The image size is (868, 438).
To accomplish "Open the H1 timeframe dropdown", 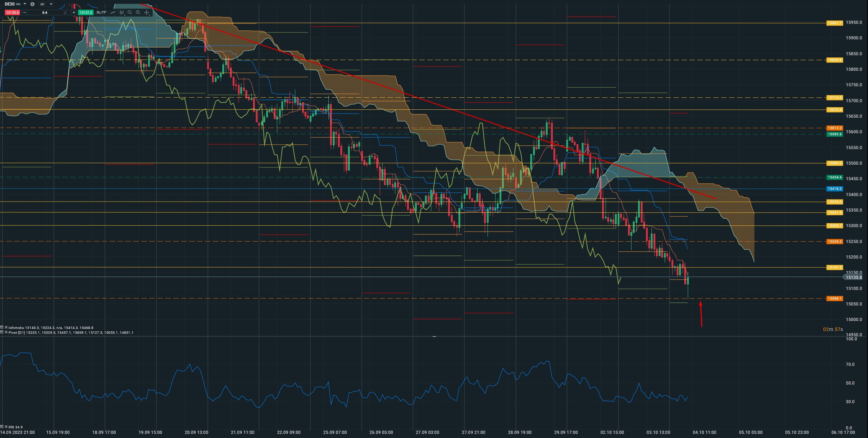I will click(x=46, y=4).
